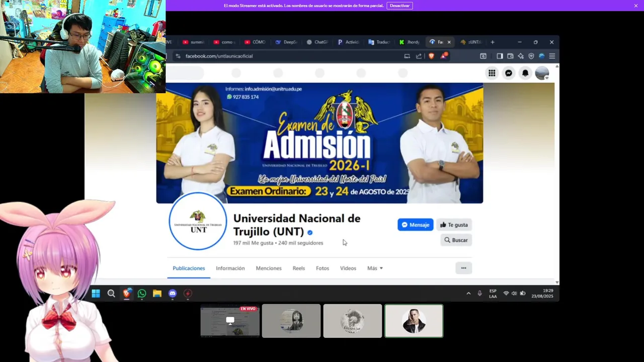Click the cast/install screen icon in address bar
The image size is (644, 362).
(x=407, y=56)
